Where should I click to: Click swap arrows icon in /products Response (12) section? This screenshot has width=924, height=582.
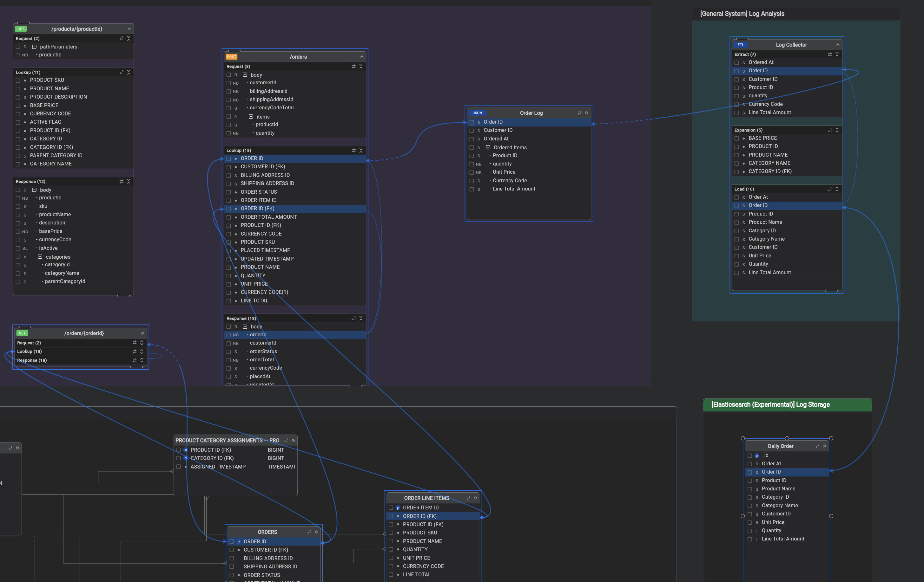tap(121, 181)
